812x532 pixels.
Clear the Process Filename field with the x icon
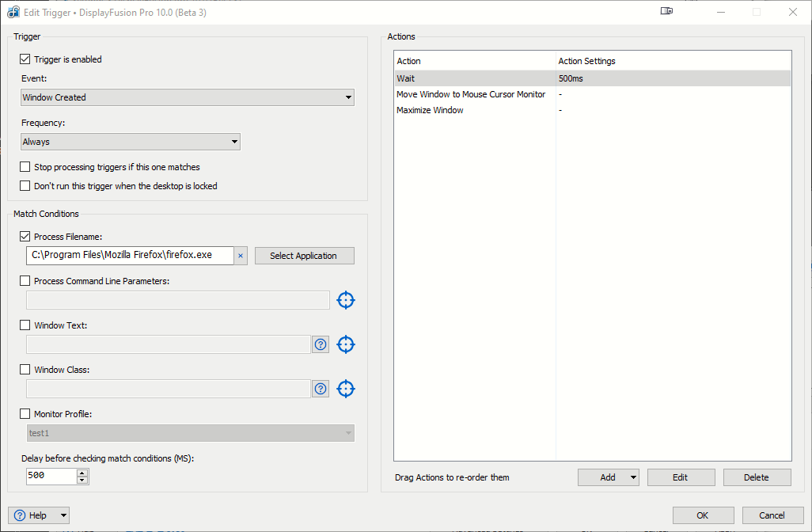coord(241,256)
